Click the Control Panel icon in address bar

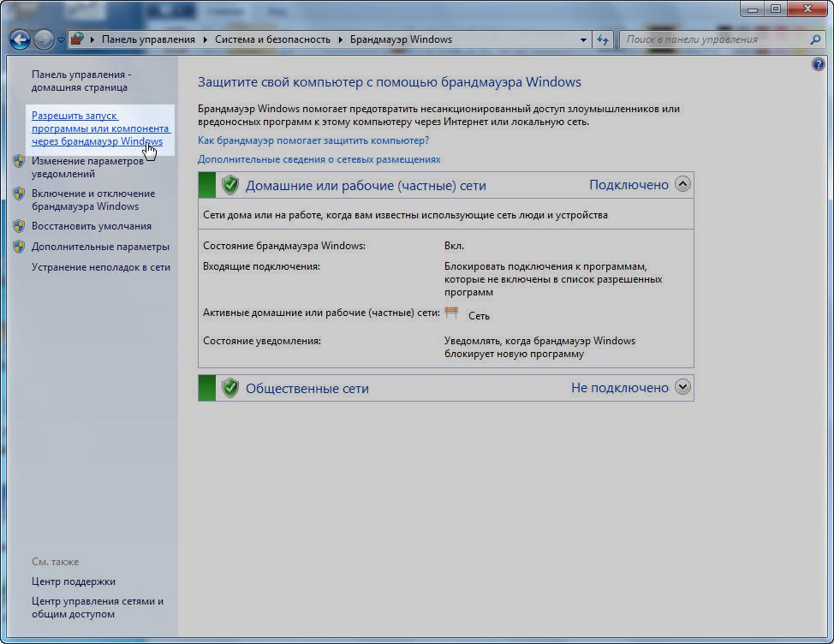[x=77, y=39]
